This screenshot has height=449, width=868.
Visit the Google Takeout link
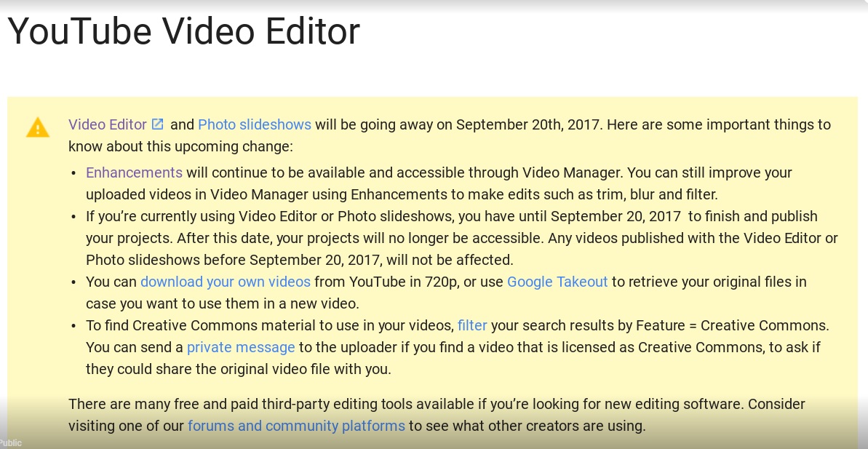(557, 282)
